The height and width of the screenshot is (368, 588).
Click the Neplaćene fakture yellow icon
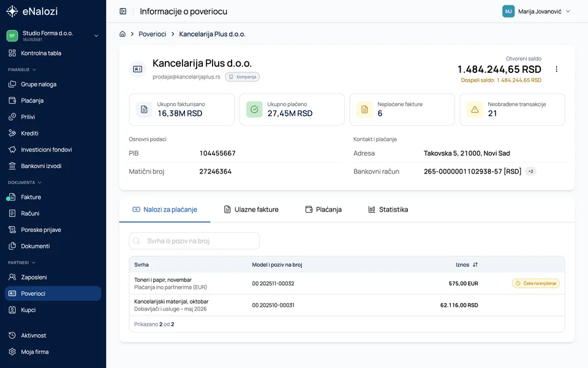click(x=364, y=109)
